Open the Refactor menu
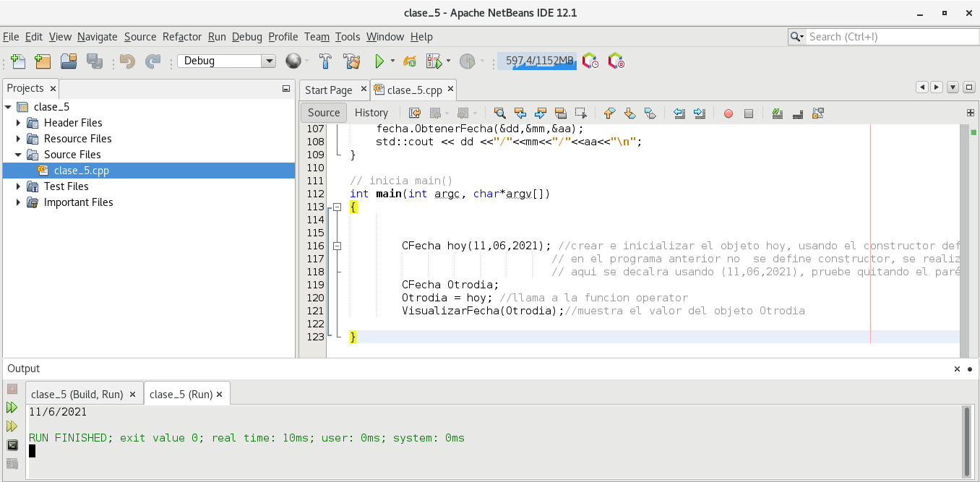980x482 pixels. point(182,37)
